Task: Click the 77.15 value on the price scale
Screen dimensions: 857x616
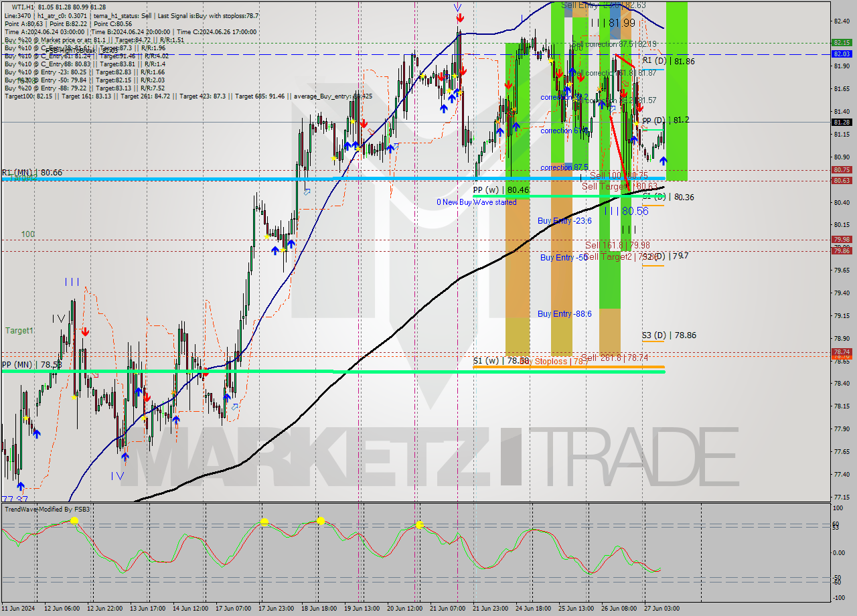Action: click(842, 497)
